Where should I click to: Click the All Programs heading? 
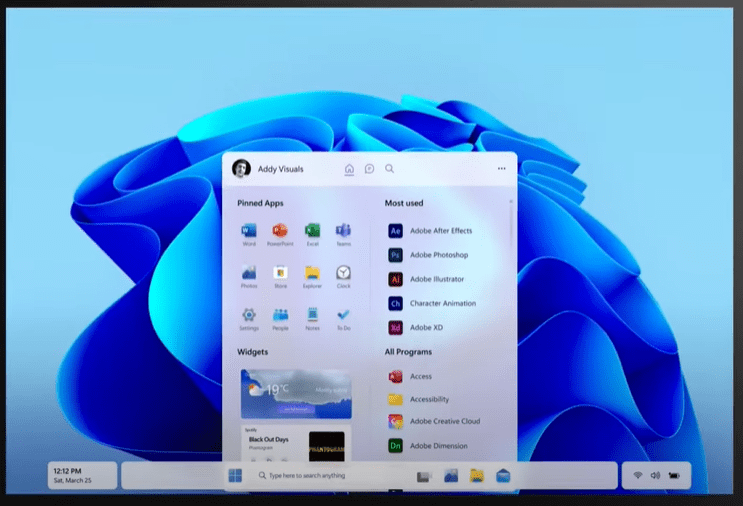(x=408, y=352)
